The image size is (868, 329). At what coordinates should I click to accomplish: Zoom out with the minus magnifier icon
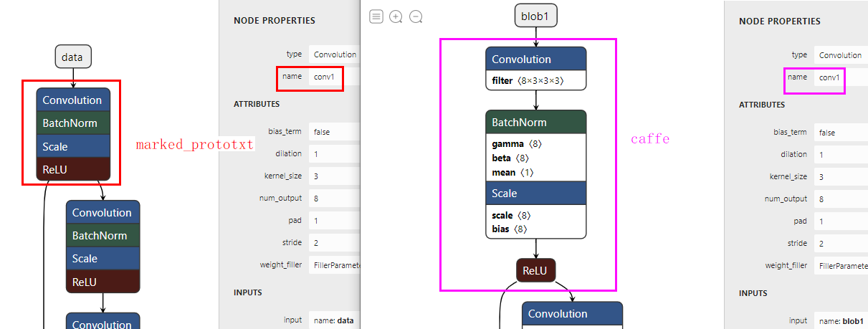[416, 16]
